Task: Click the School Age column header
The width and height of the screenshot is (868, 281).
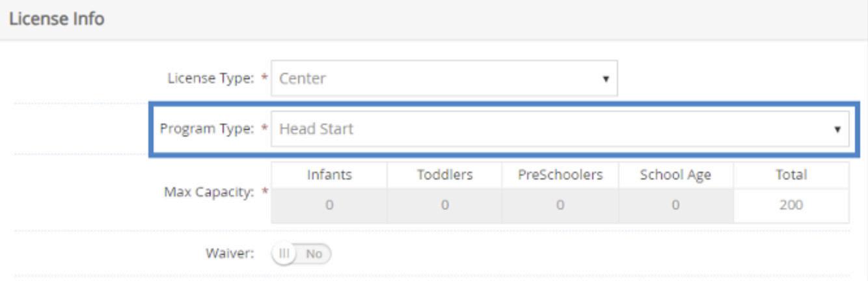Action: (675, 175)
